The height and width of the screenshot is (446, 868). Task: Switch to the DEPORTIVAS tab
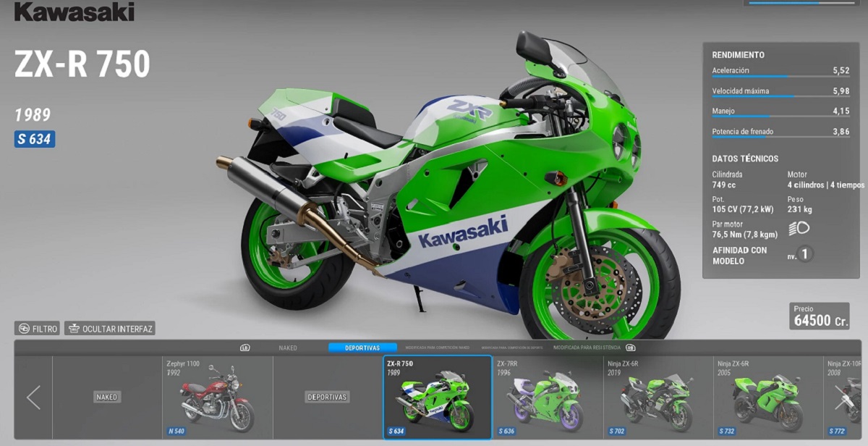pyautogui.click(x=362, y=348)
